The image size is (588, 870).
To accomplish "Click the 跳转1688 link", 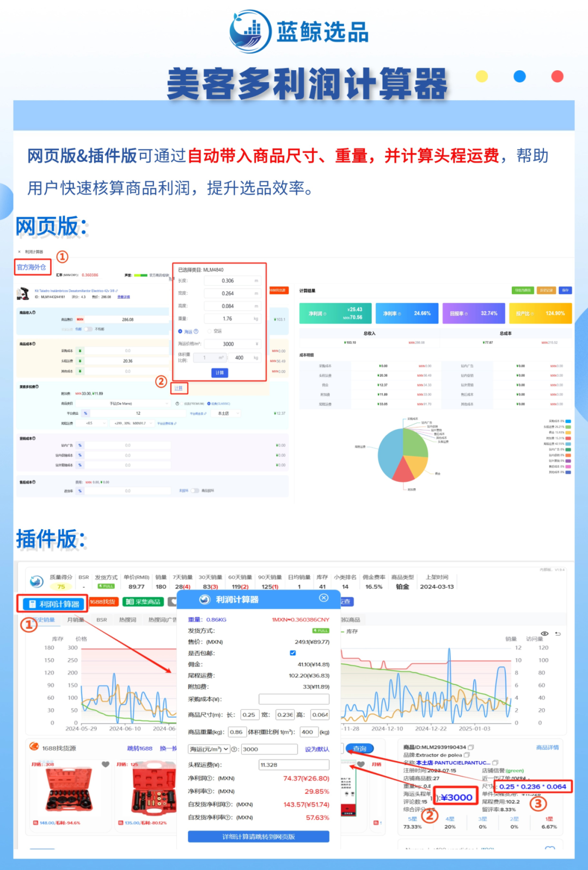I will [140, 748].
